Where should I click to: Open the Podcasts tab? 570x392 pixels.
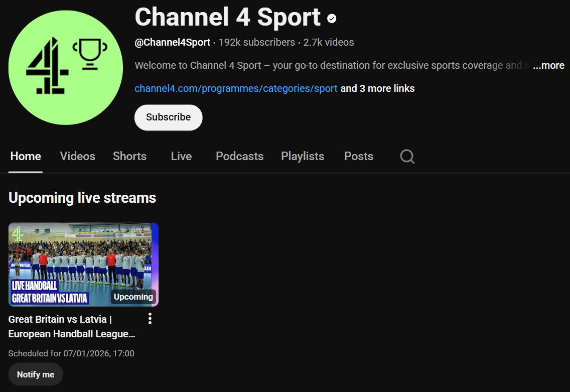[239, 157]
